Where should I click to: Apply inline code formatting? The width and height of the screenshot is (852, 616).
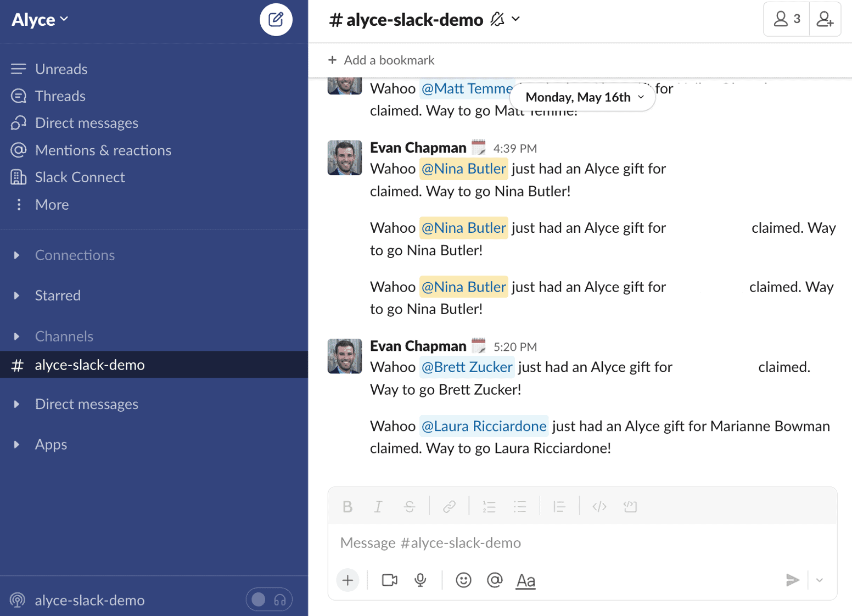coord(599,507)
